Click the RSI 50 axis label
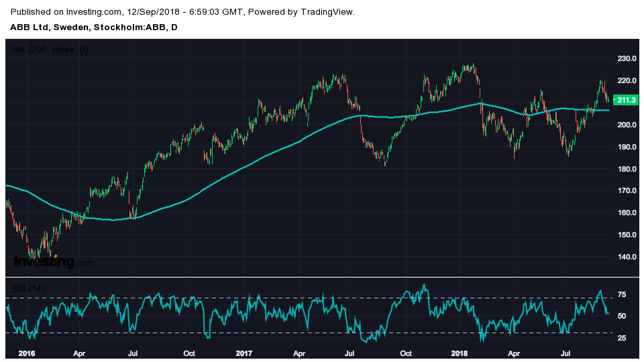This screenshot has height=362, width=644. pyautogui.click(x=622, y=316)
